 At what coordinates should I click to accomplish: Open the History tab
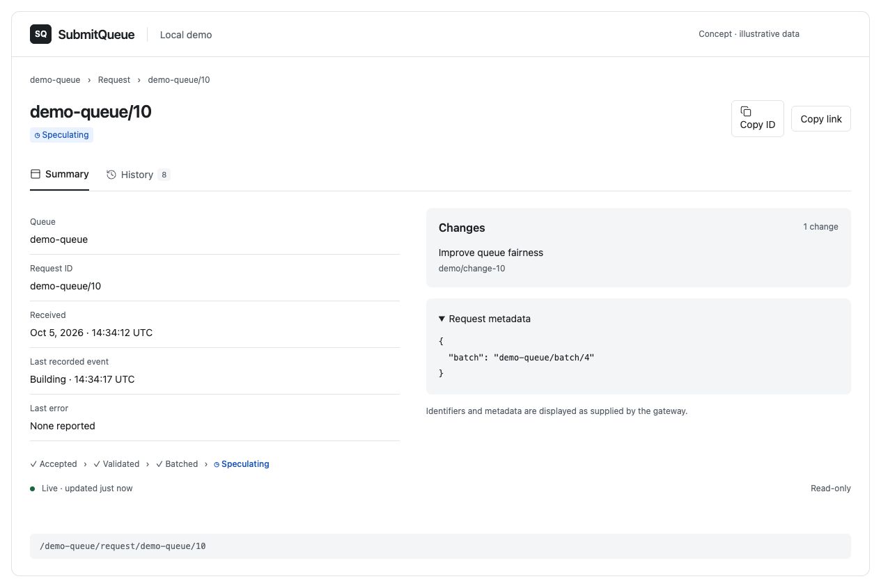pos(138,175)
